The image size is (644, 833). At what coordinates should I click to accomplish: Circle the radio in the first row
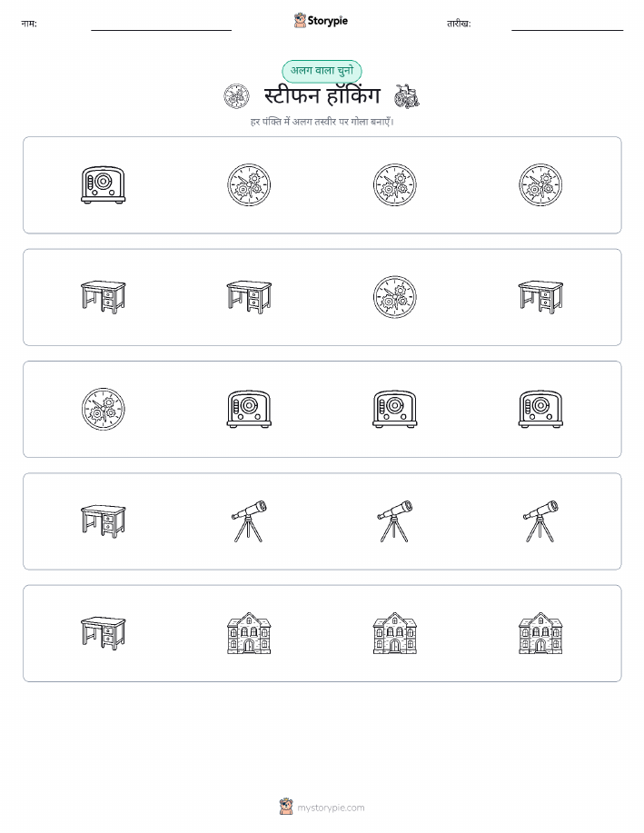coord(103,185)
